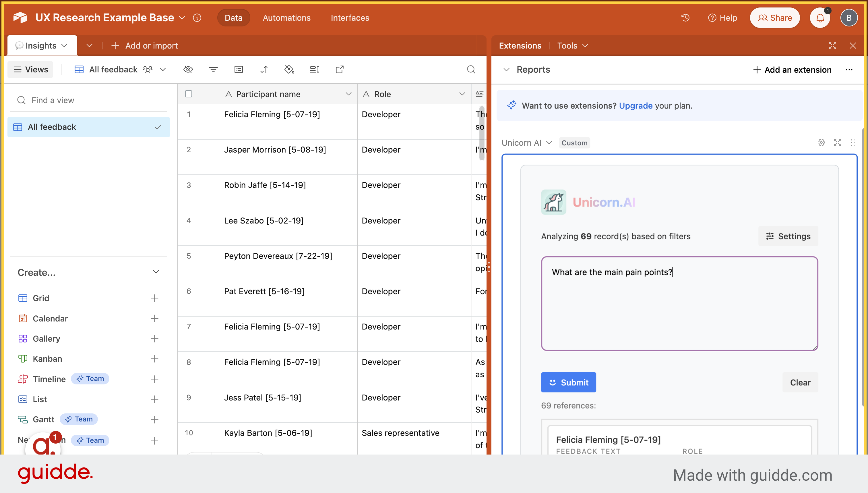Click the Share button
868x493 pixels.
pyautogui.click(x=775, y=18)
